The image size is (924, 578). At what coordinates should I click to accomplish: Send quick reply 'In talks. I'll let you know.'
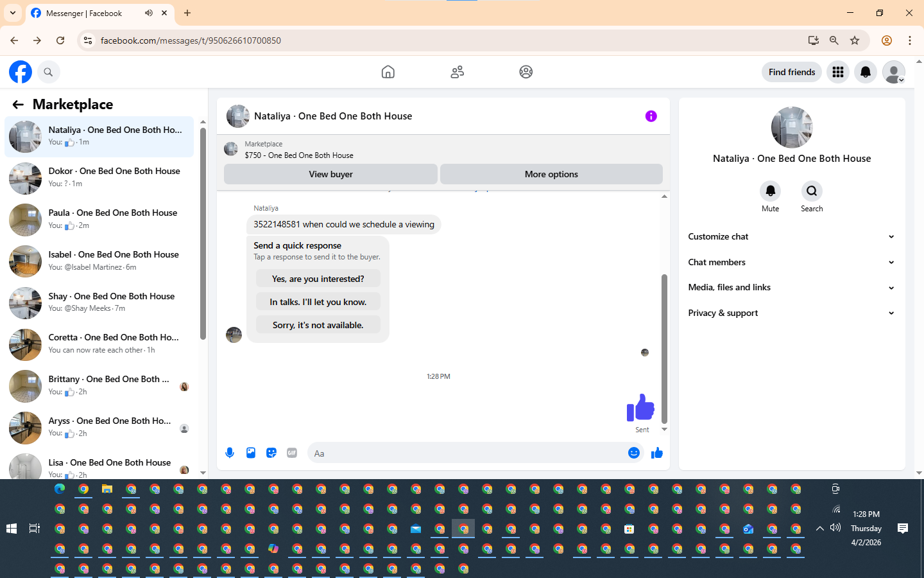[318, 302]
